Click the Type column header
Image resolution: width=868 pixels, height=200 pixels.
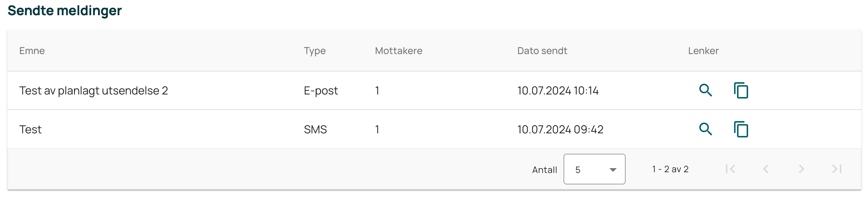pyautogui.click(x=315, y=51)
